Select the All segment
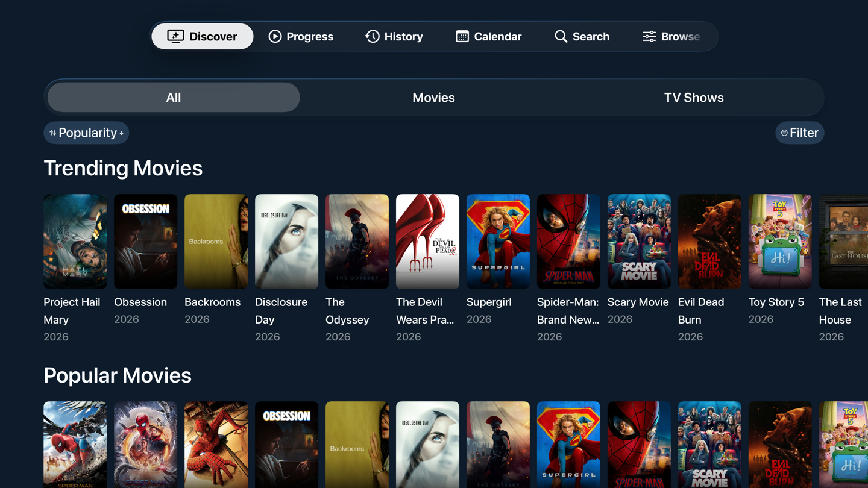 click(174, 98)
